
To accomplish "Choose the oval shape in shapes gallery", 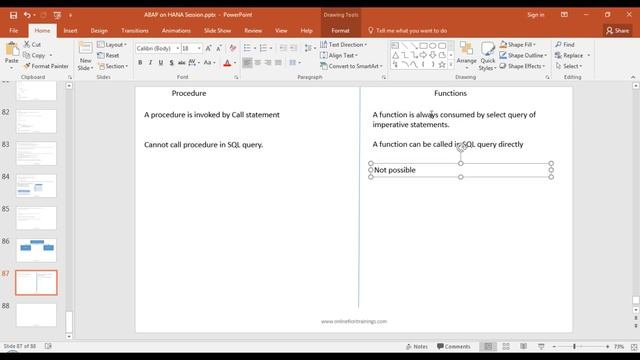I will (x=433, y=46).
